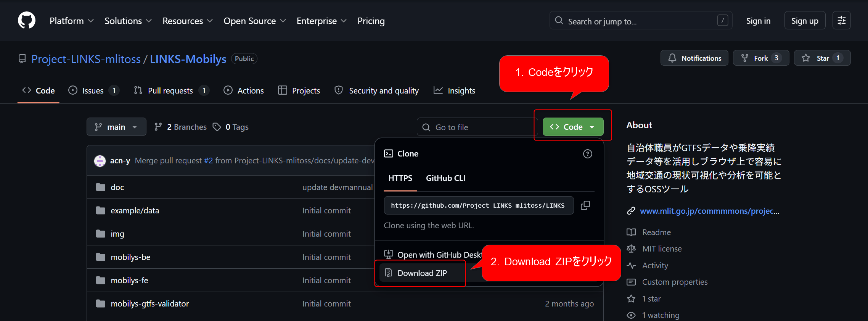This screenshot has height=321, width=868.
Task: Open clone help question mark icon
Action: click(588, 154)
